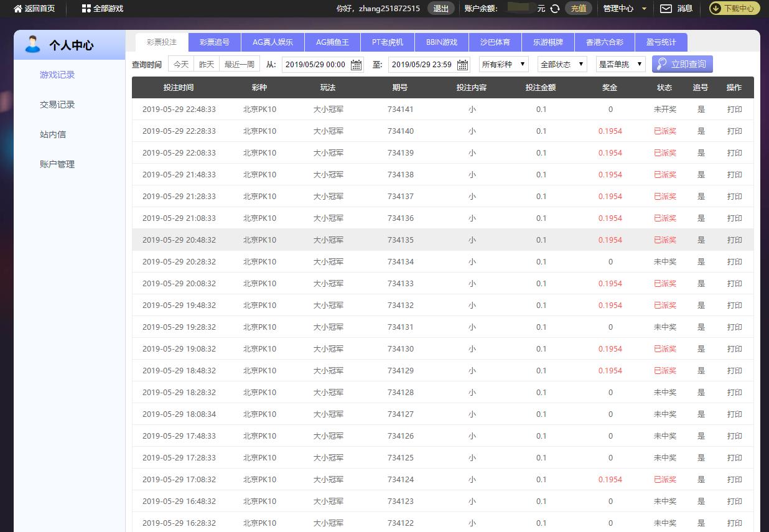
Task: Open the 所有彩种 dropdown
Action: click(x=504, y=64)
